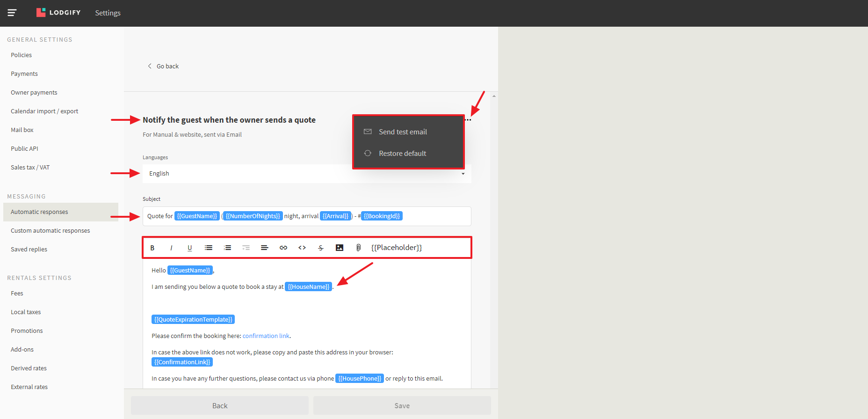This screenshot has height=419, width=868.
Task: Apply strikethrough formatting
Action: click(321, 248)
